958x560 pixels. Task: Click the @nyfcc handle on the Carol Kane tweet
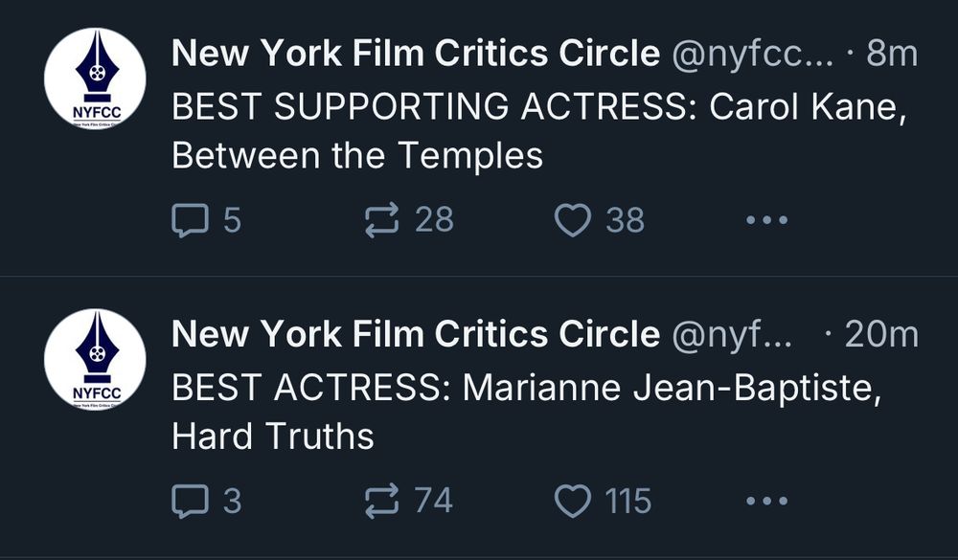point(752,55)
